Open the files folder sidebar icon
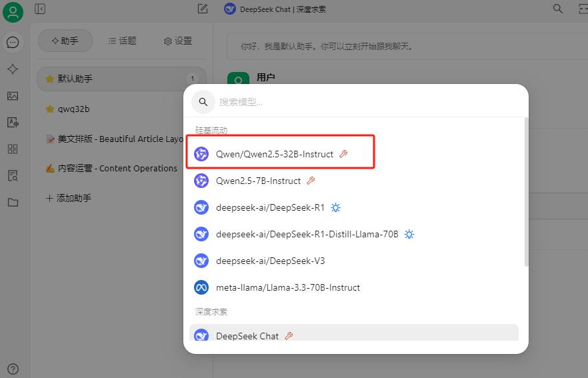588x378 pixels. 13,202
